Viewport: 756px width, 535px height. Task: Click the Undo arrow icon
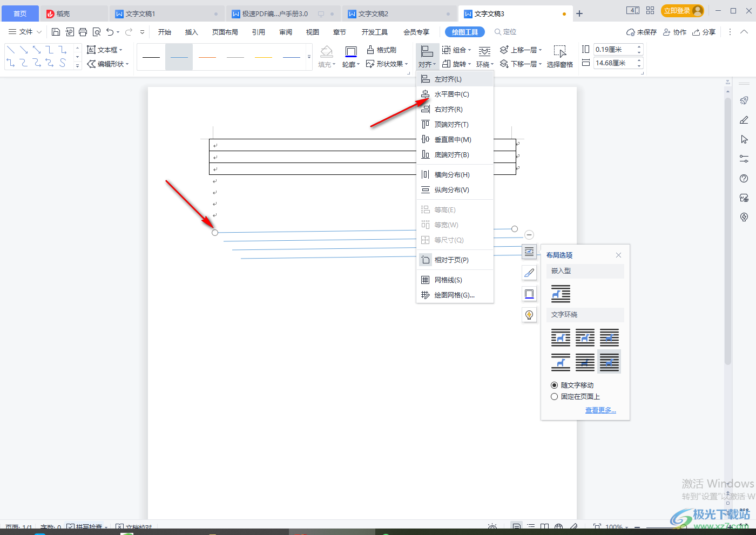pyautogui.click(x=110, y=32)
